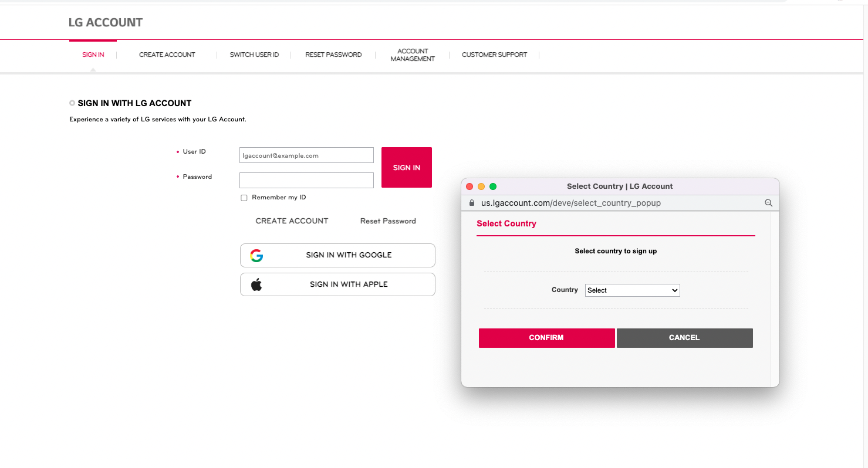868x468 pixels.
Task: Choose Sign in with Apple
Action: point(337,284)
